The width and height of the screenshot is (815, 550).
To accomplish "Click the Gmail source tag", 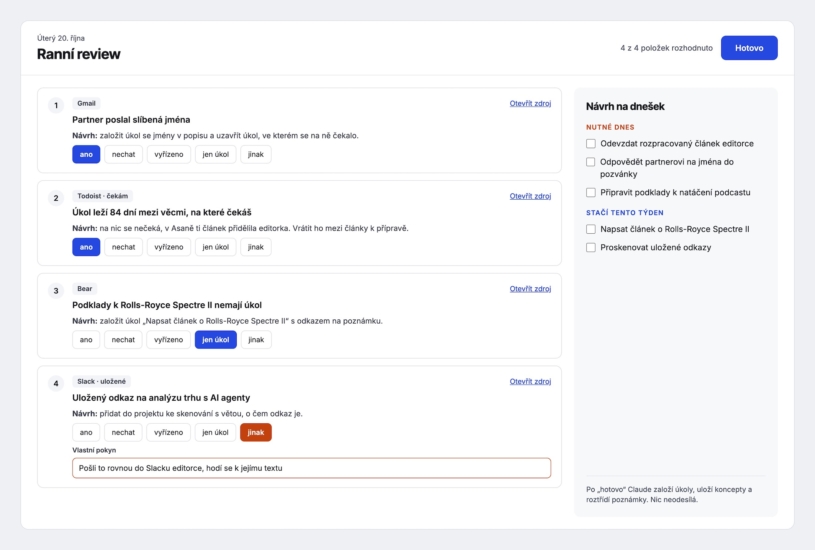I will [86, 103].
